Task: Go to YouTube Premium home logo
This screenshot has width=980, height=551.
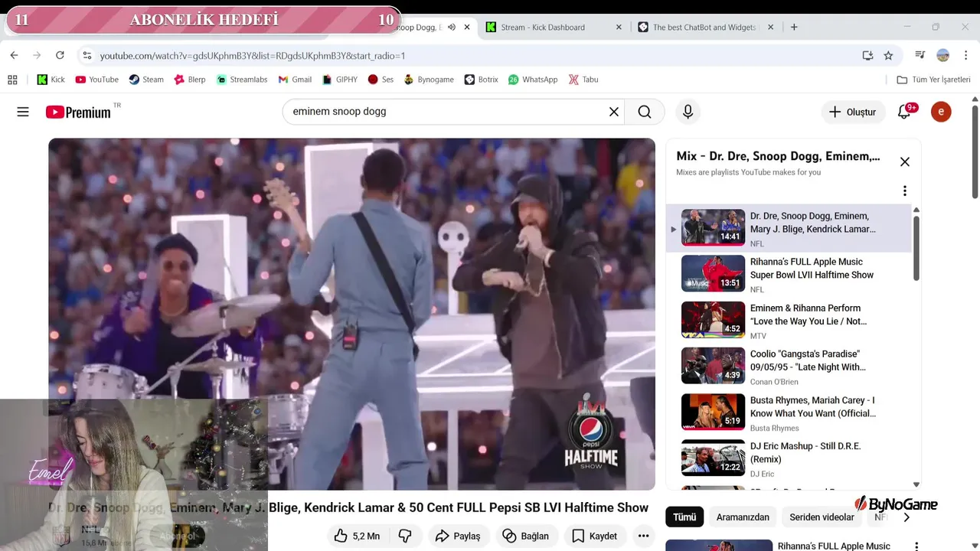Action: pos(79,112)
